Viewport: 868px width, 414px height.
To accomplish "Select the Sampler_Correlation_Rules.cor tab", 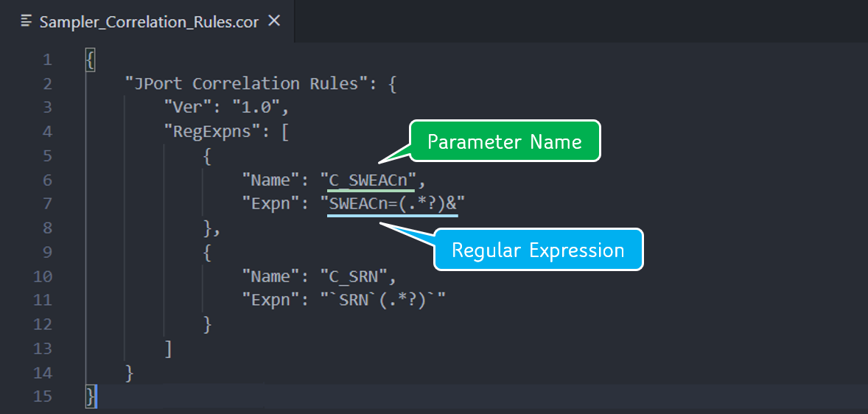I will click(x=148, y=21).
